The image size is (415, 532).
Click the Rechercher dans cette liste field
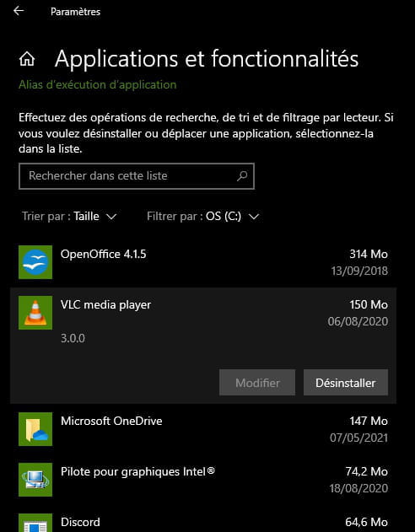tap(137, 176)
